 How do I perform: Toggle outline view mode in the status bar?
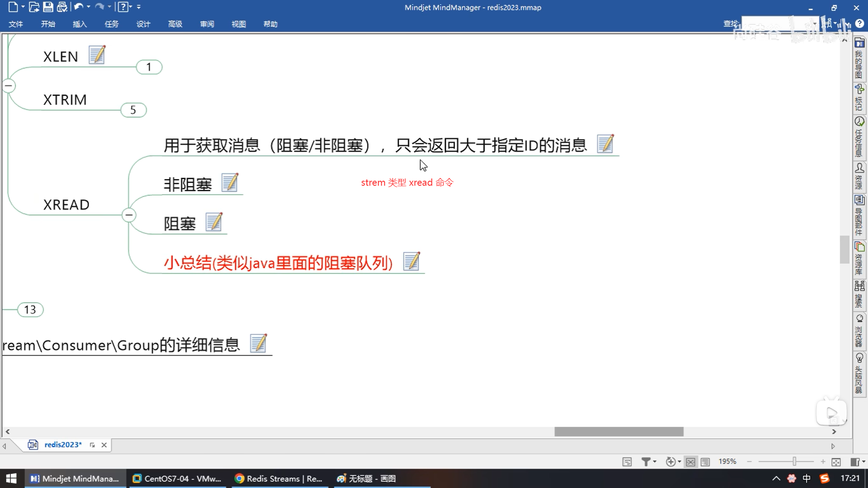click(705, 462)
